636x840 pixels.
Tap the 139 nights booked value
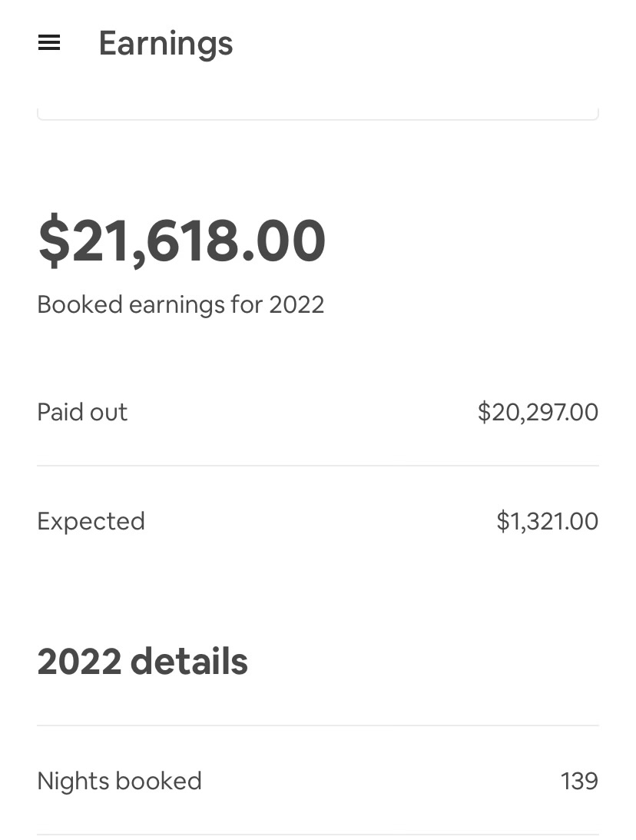pos(579,781)
